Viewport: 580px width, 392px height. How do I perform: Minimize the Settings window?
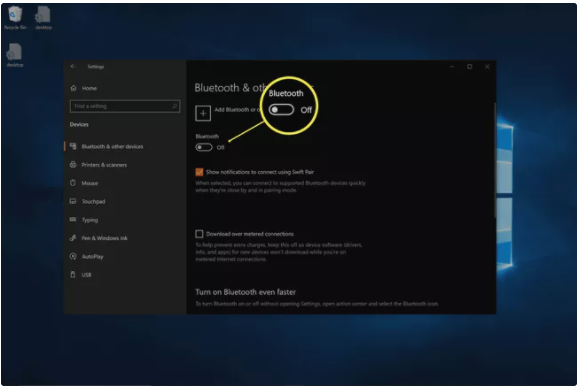(x=452, y=67)
